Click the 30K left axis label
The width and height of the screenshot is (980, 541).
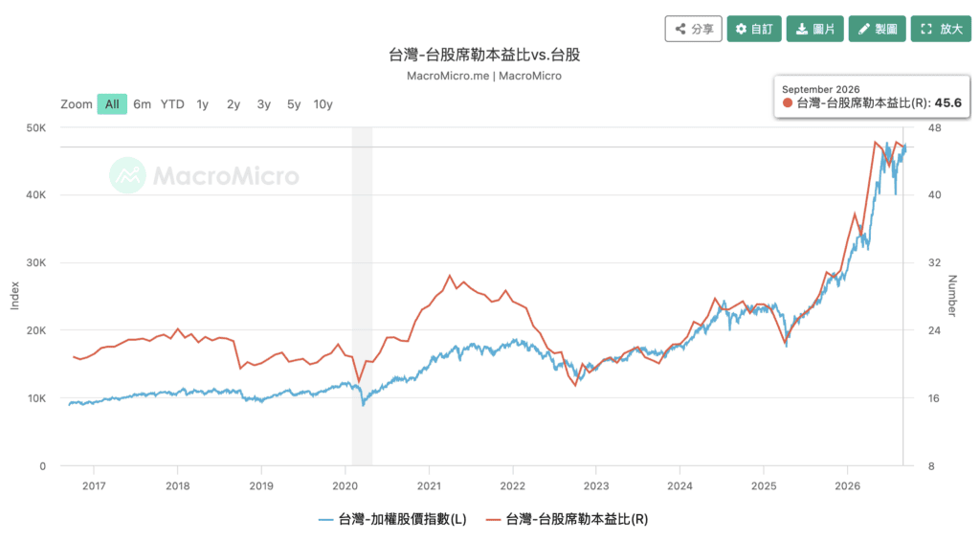coord(36,262)
